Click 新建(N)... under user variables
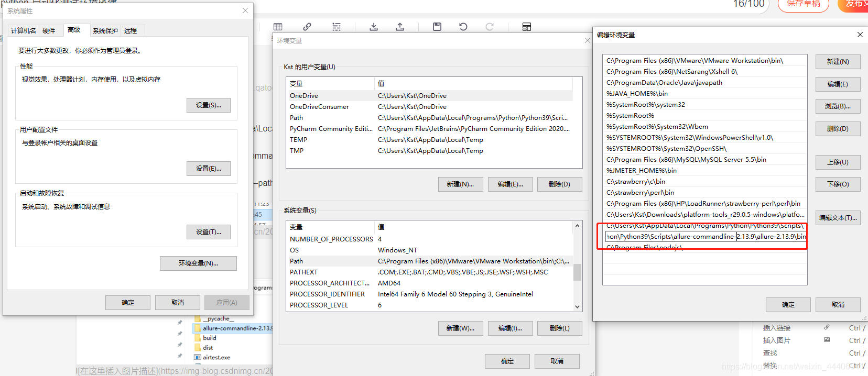868x376 pixels. [460, 184]
